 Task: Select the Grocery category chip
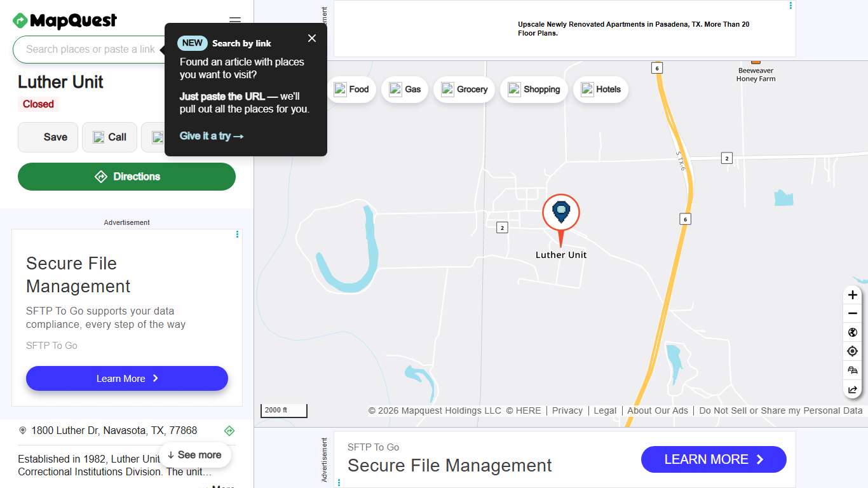(x=464, y=90)
